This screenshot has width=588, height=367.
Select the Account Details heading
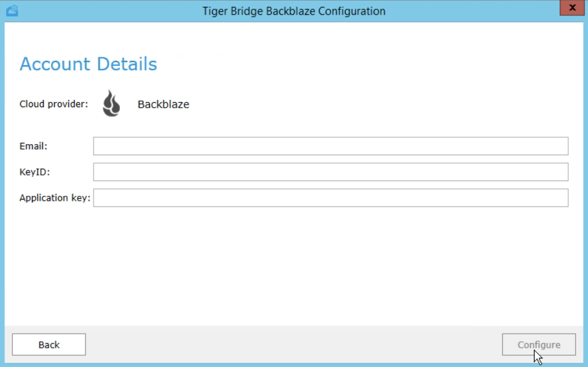pyautogui.click(x=89, y=64)
